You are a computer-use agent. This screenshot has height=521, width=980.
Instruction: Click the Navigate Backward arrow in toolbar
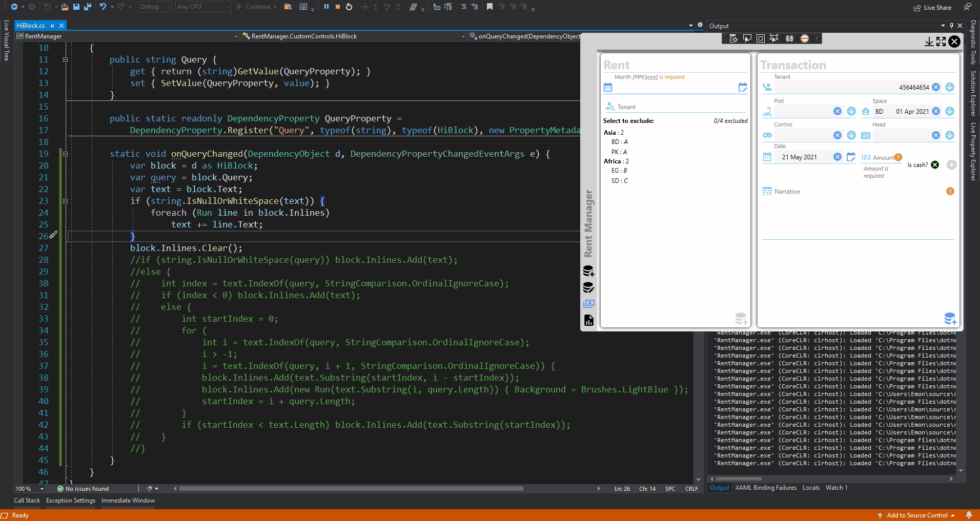click(14, 7)
